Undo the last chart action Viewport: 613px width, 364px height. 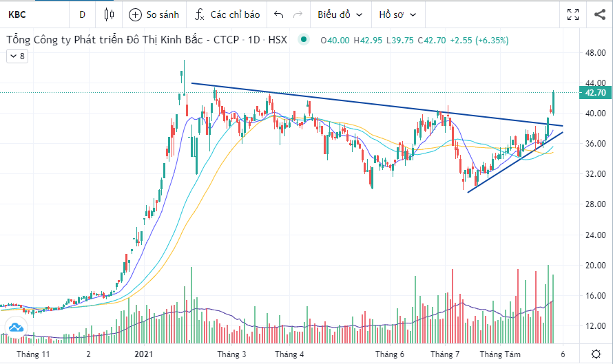[278, 14]
